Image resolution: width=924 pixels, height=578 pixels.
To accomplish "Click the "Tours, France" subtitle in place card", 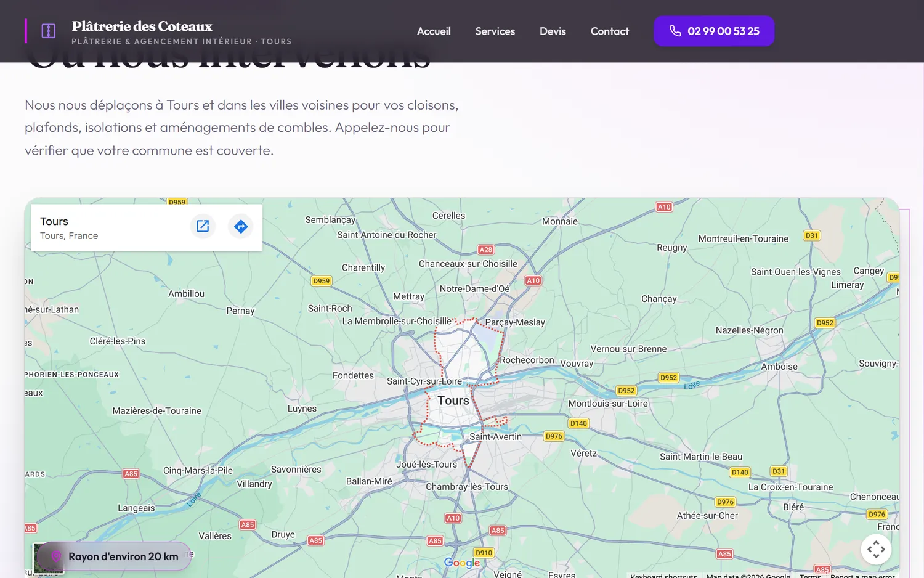I will point(69,236).
